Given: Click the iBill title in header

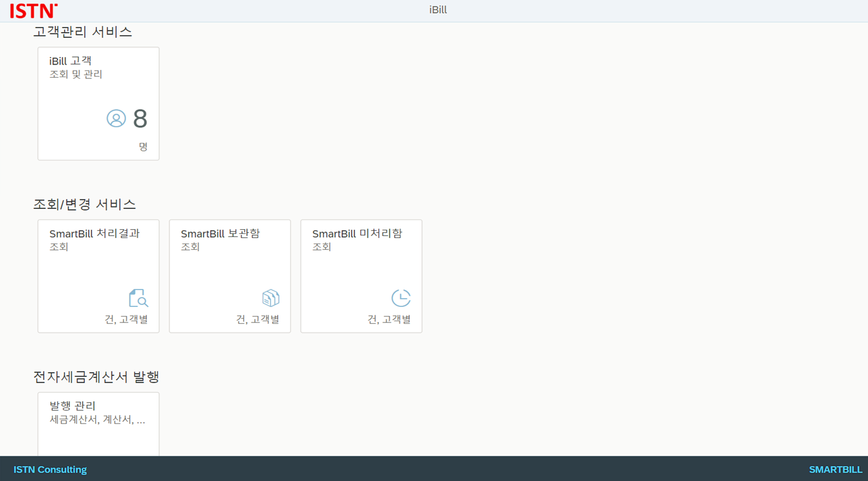Looking at the screenshot, I should [438, 10].
